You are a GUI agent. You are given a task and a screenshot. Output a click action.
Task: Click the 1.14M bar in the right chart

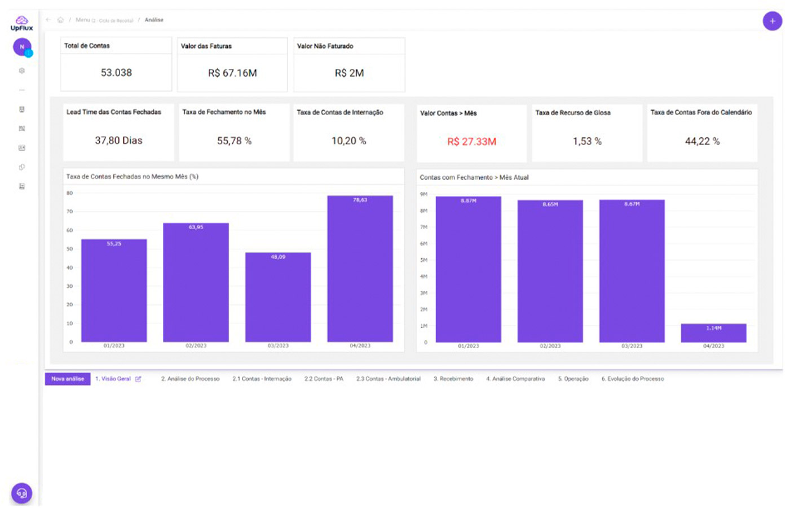(713, 333)
